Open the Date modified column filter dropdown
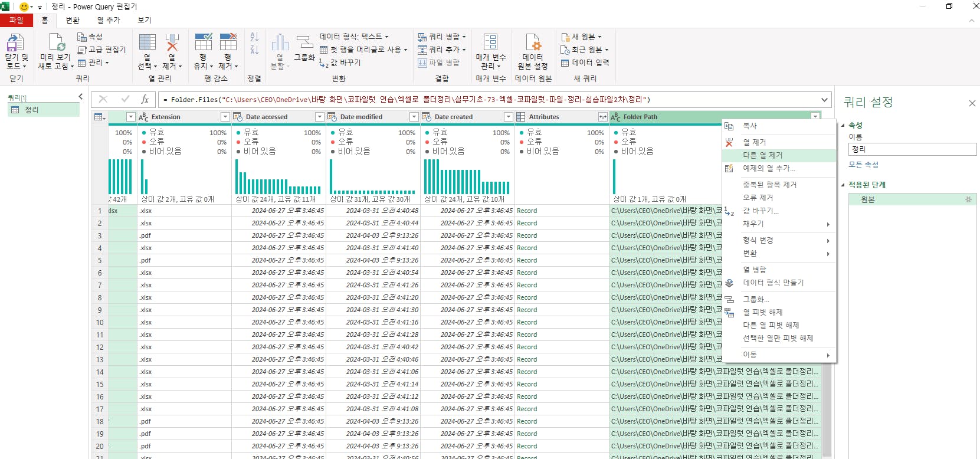Screen dimensions: 980x459 coord(414,117)
